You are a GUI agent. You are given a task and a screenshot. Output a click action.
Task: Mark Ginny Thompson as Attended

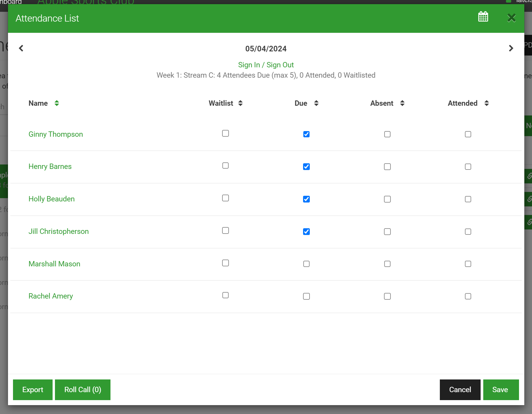(x=468, y=134)
